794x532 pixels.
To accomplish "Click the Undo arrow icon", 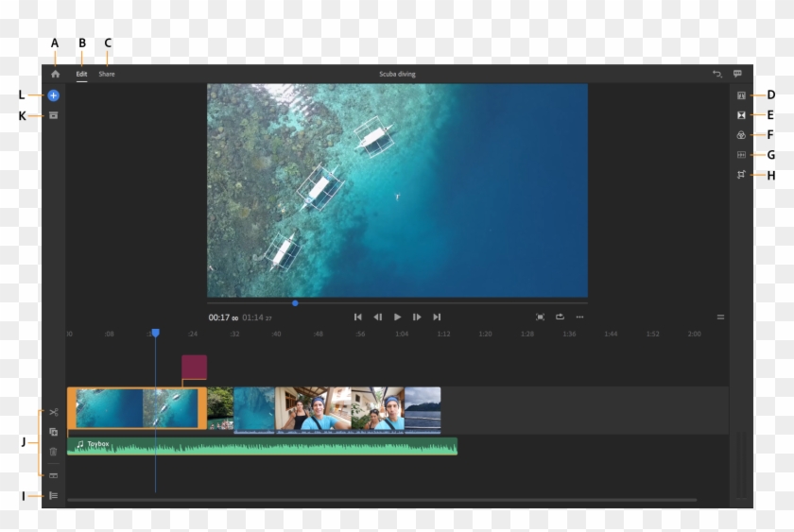I will click(717, 74).
